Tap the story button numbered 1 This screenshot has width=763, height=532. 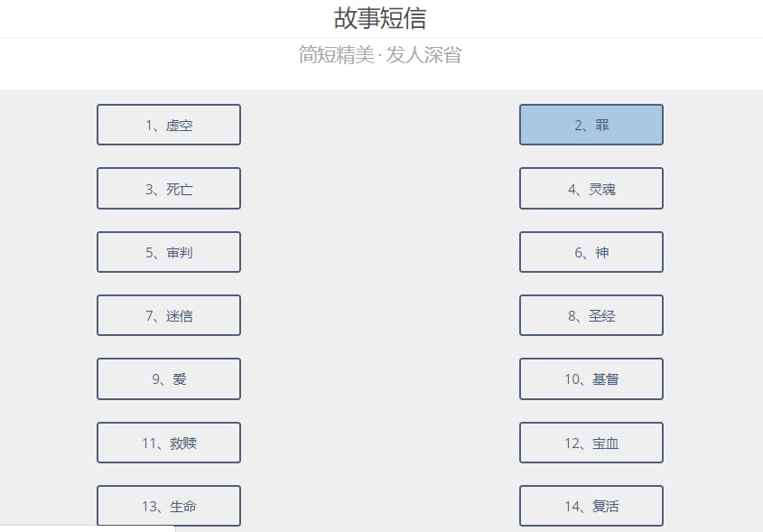[169, 126]
